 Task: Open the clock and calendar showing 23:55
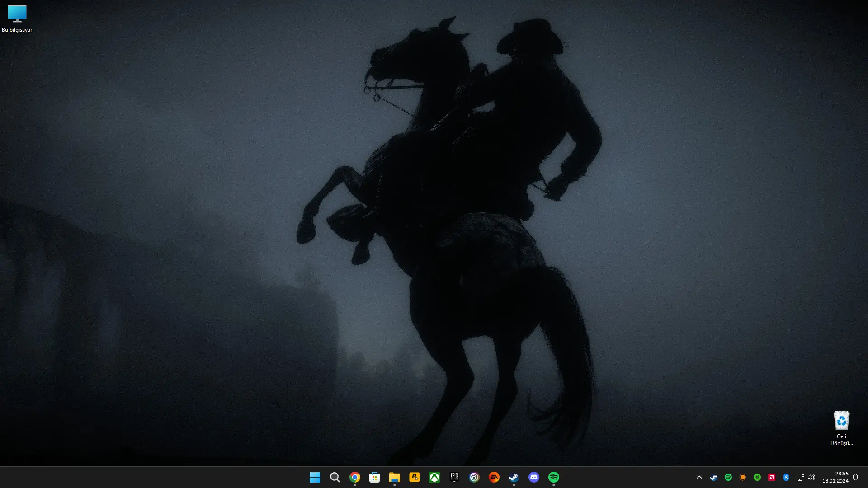click(835, 477)
